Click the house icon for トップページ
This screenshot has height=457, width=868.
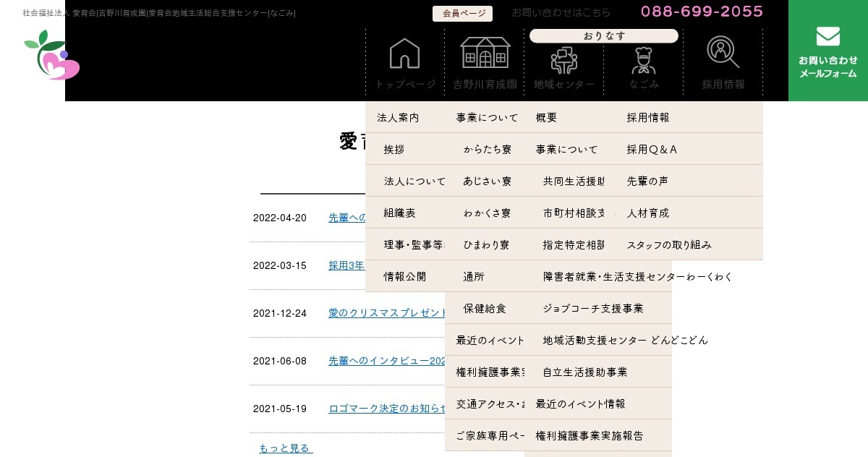[x=404, y=54]
